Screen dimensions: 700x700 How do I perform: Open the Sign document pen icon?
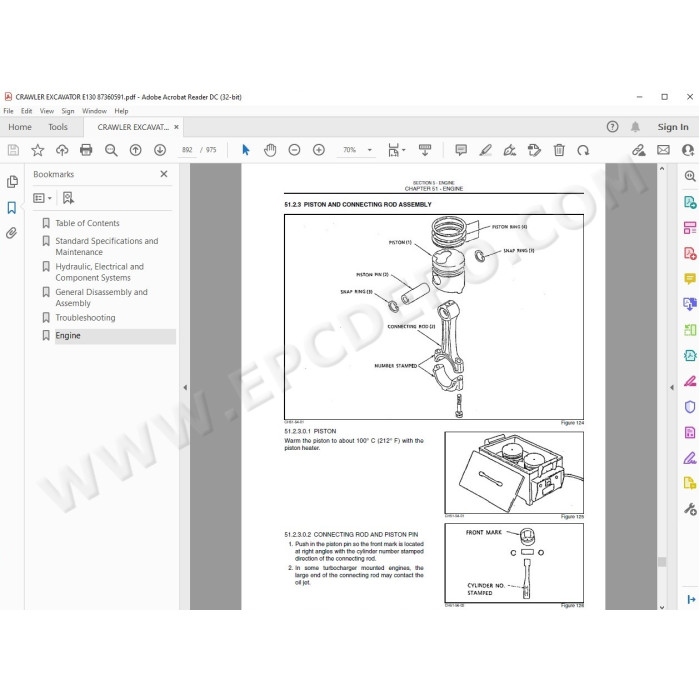pos(509,150)
